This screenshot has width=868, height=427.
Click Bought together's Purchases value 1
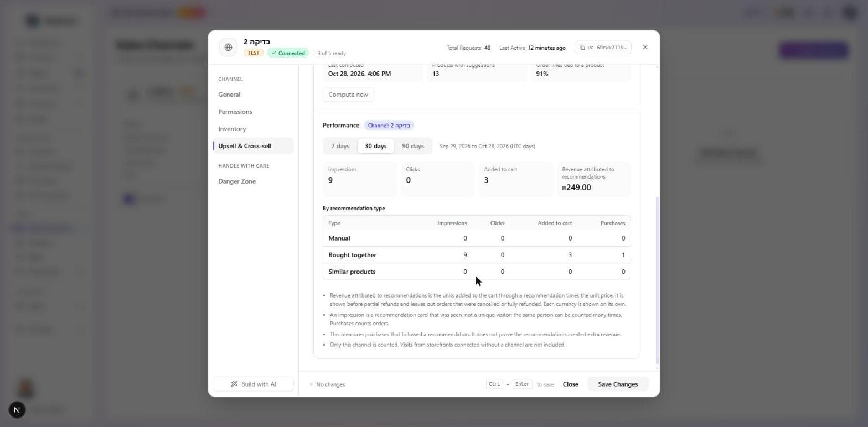pos(623,255)
